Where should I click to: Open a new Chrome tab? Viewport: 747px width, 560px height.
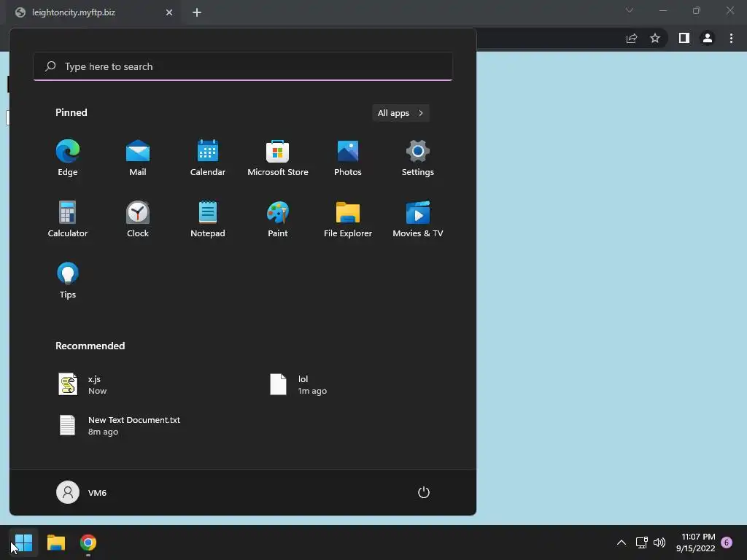click(x=197, y=12)
